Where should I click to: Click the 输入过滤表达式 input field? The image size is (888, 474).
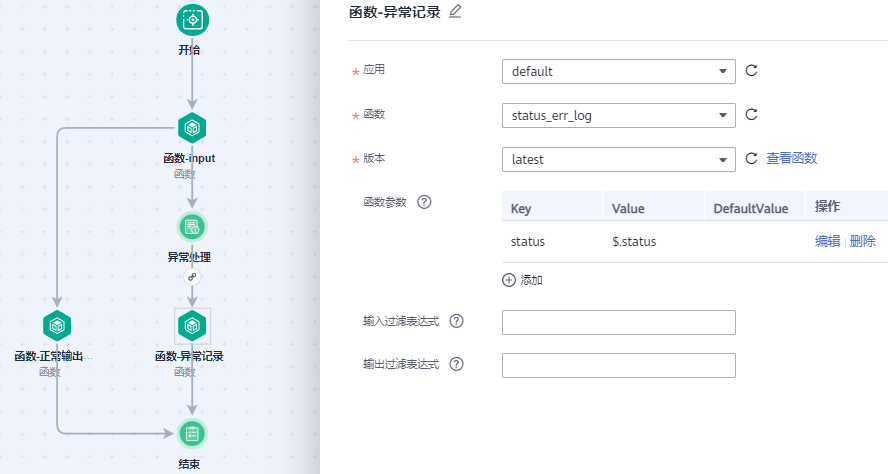pos(618,322)
